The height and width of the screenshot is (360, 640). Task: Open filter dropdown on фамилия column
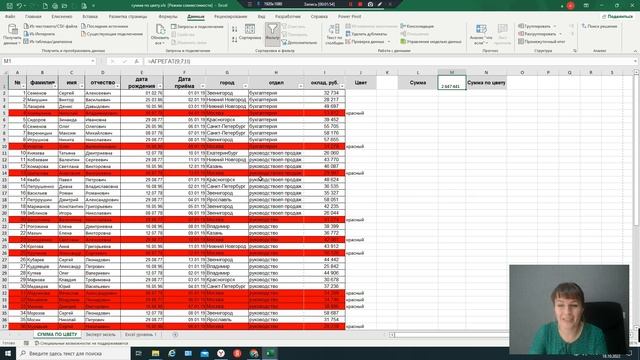[x=55, y=86]
